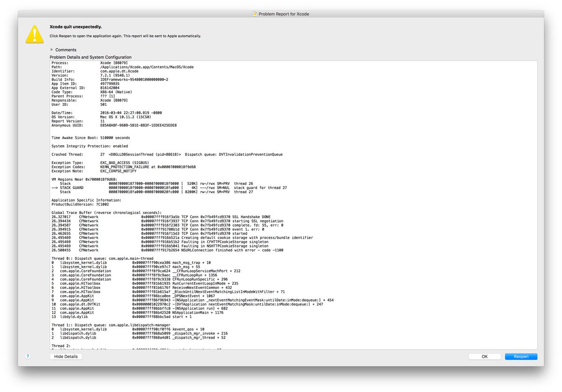Viewport: 562px width, 392px height.
Task: Click the 'RunCurrentEventLoopInMode + 235' frame
Action: 145,284
